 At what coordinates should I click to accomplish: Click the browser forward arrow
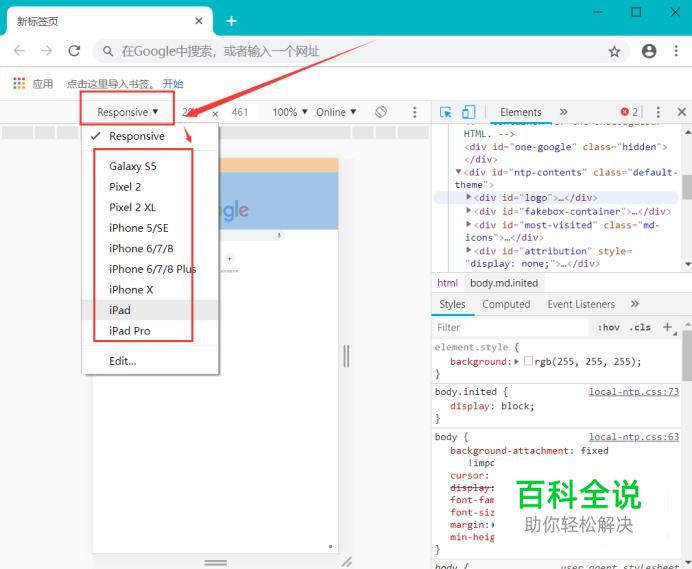point(46,51)
